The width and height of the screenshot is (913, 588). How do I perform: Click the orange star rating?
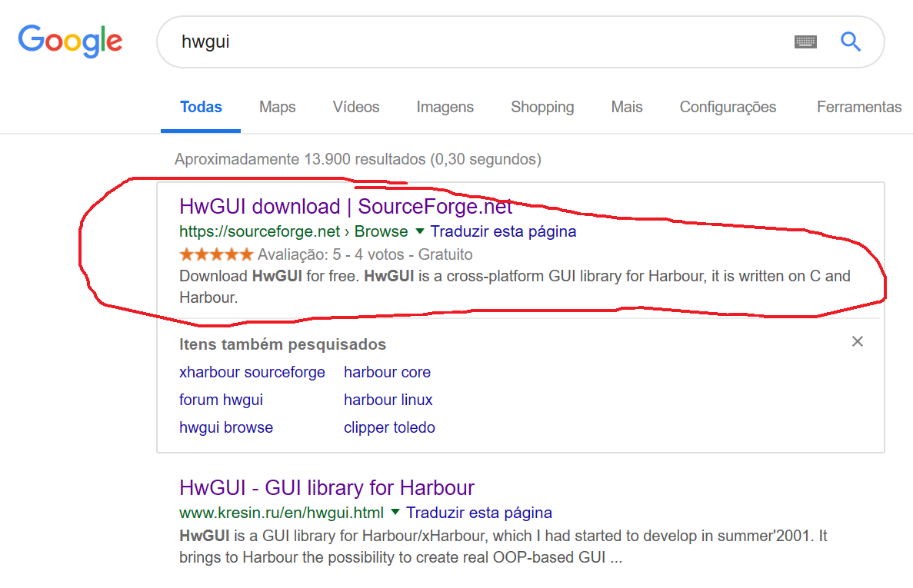[x=215, y=254]
